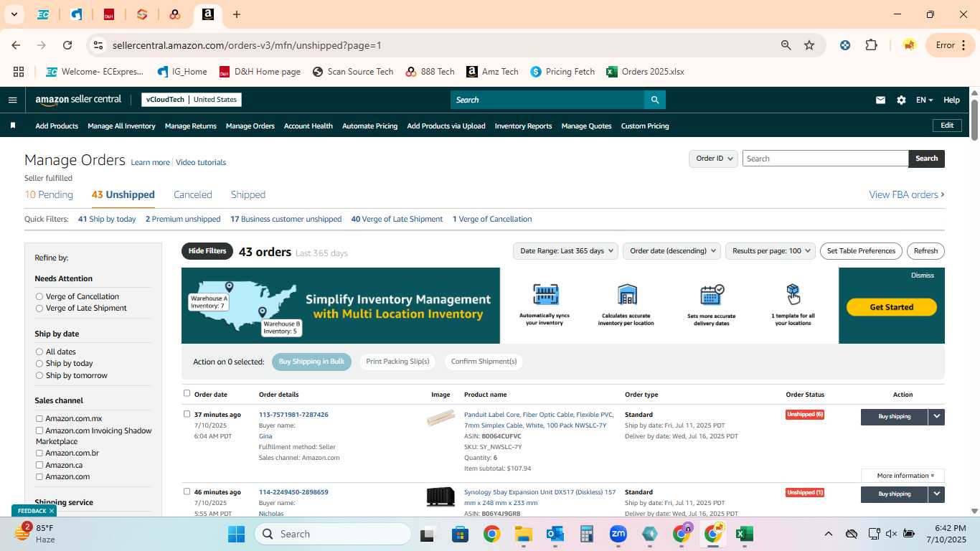Select All dates radio button
Viewport: 980px width, 551px height.
[39, 352]
